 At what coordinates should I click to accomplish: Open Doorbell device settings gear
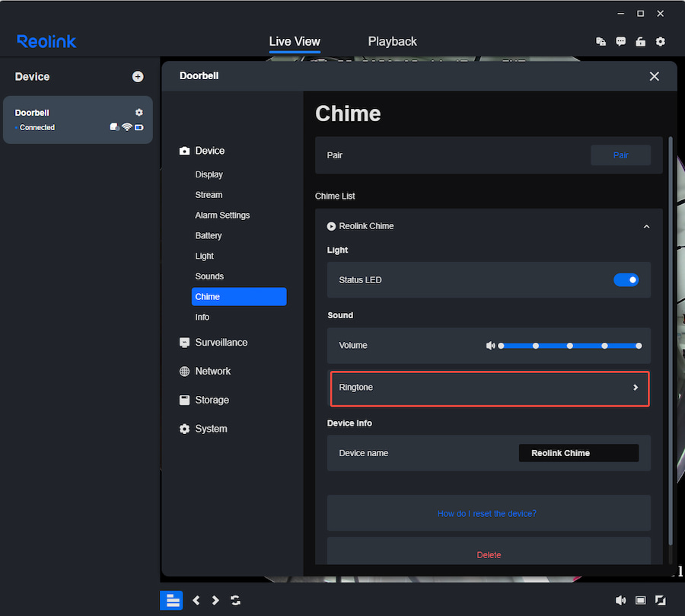[x=139, y=113]
